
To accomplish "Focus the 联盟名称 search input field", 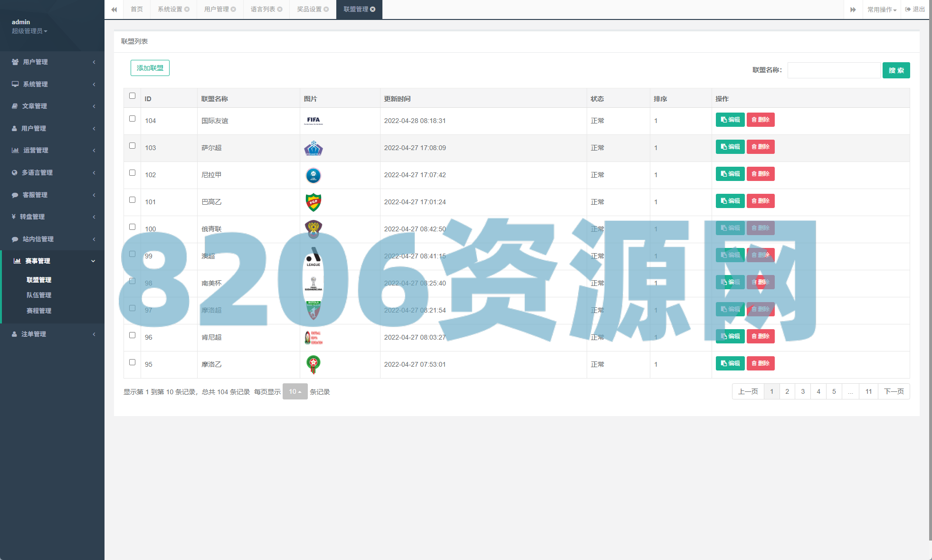I will (834, 70).
